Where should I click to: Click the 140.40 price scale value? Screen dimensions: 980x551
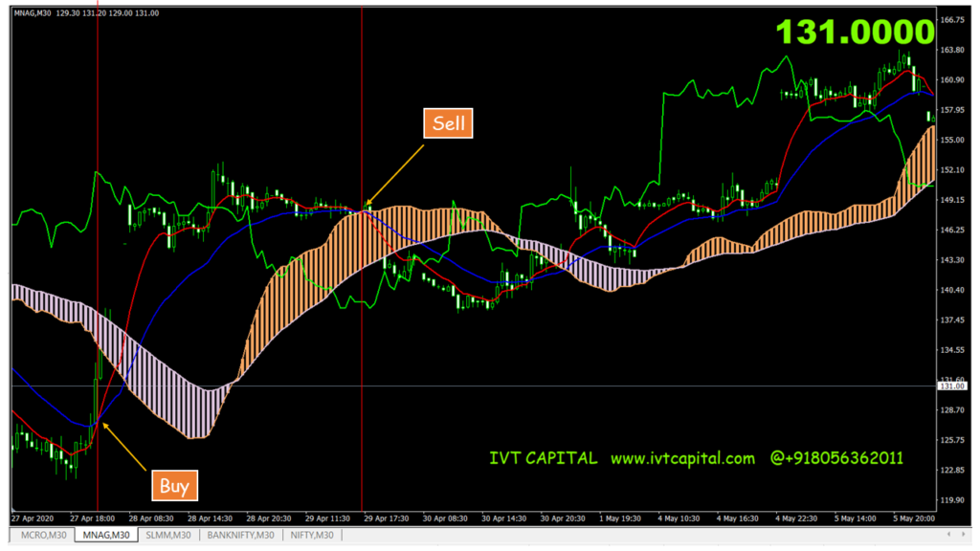tap(952, 290)
